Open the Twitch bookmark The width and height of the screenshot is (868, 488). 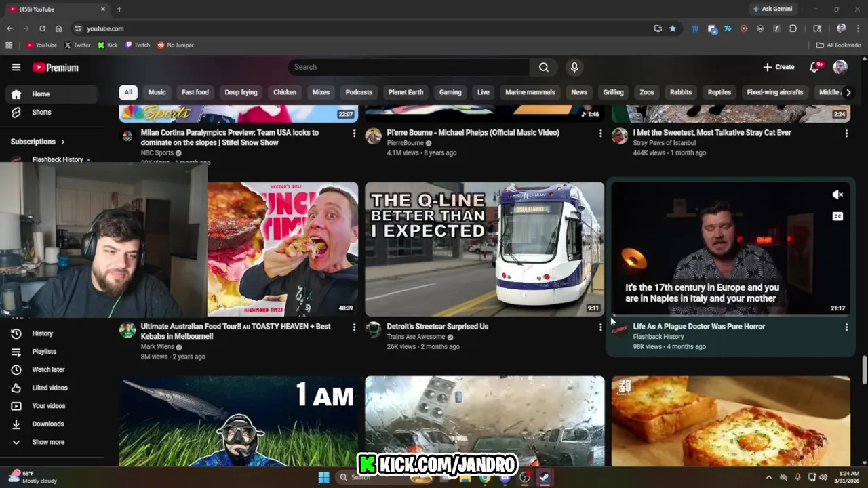point(138,45)
